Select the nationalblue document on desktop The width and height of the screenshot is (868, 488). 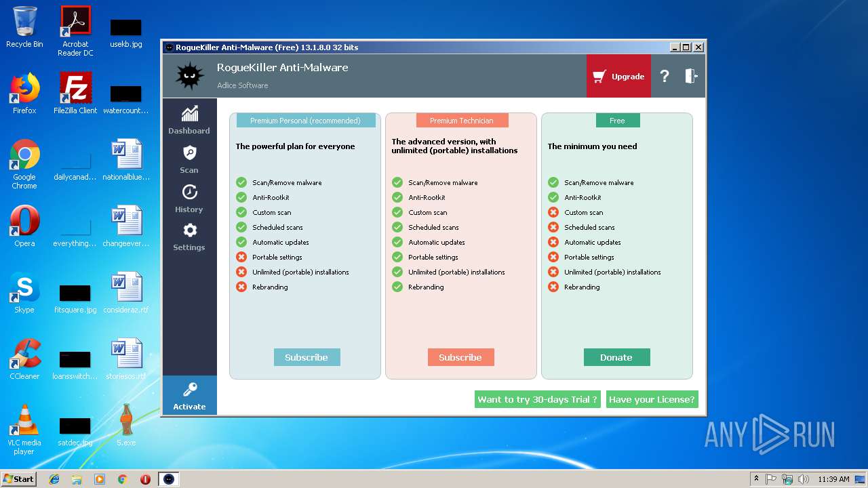tap(126, 160)
